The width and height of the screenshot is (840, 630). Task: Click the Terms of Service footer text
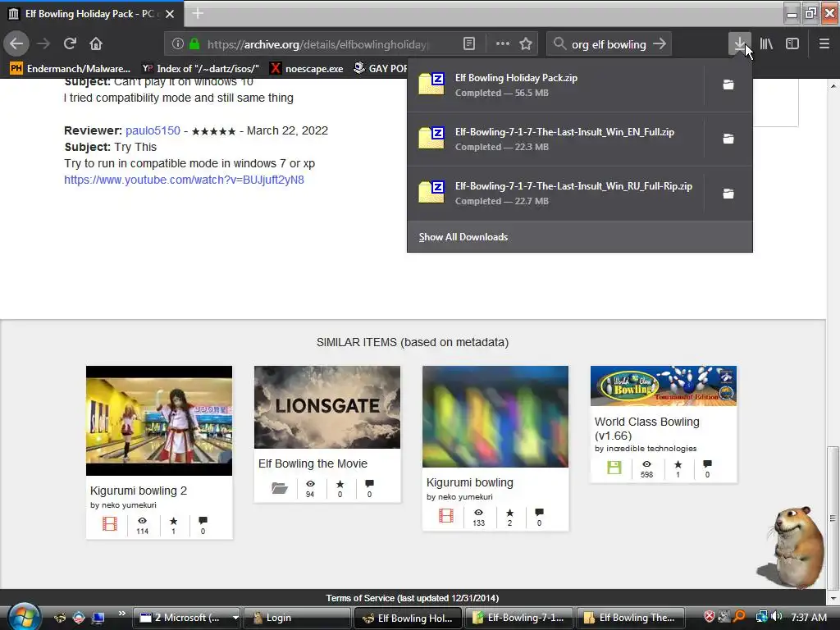[x=413, y=598]
